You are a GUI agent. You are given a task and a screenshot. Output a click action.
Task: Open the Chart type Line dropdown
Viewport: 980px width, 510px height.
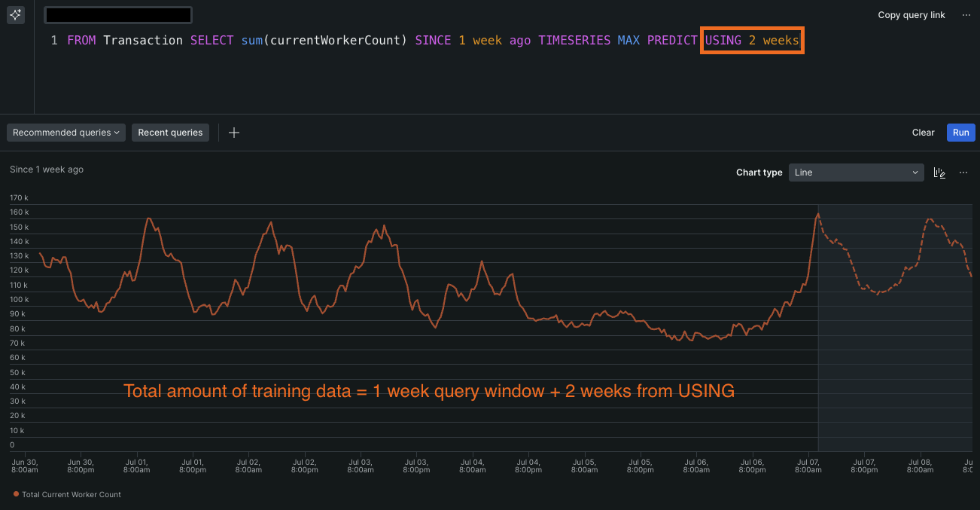coord(857,173)
